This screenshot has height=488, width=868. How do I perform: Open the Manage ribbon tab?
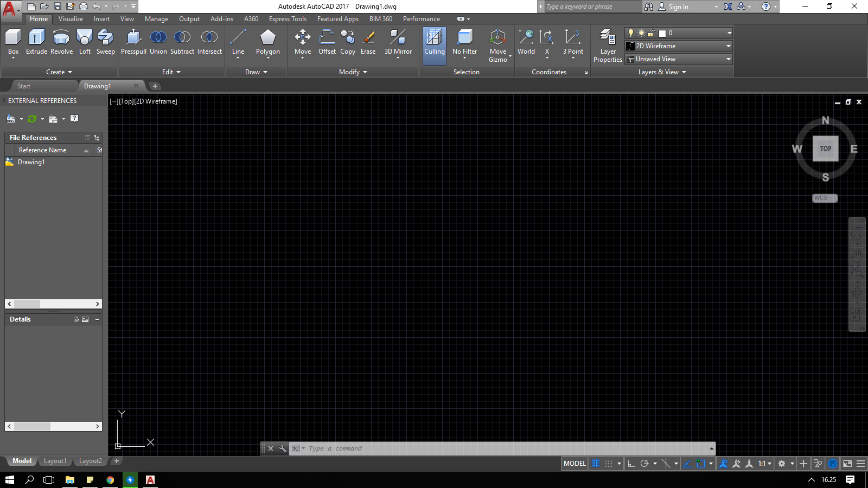[156, 19]
